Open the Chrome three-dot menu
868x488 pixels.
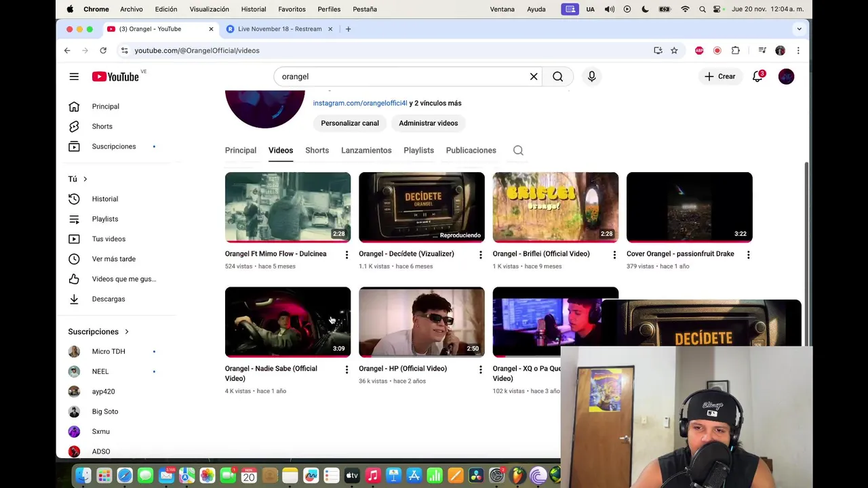(798, 50)
